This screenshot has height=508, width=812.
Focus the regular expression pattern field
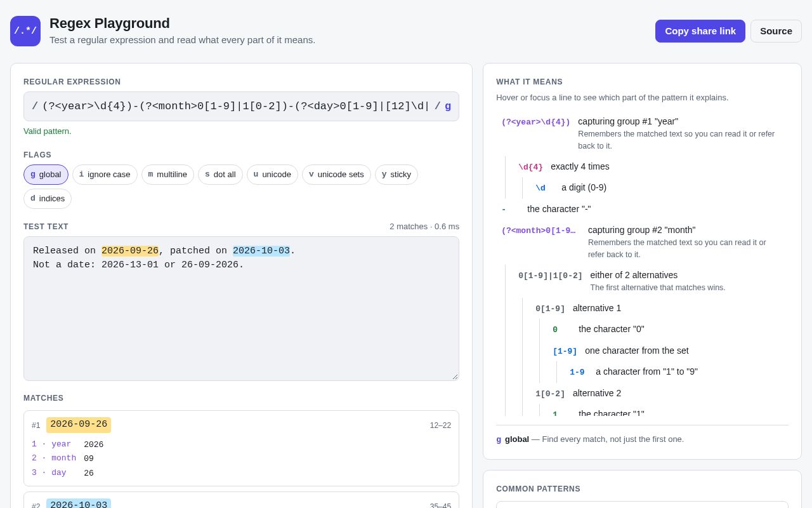[236, 106]
